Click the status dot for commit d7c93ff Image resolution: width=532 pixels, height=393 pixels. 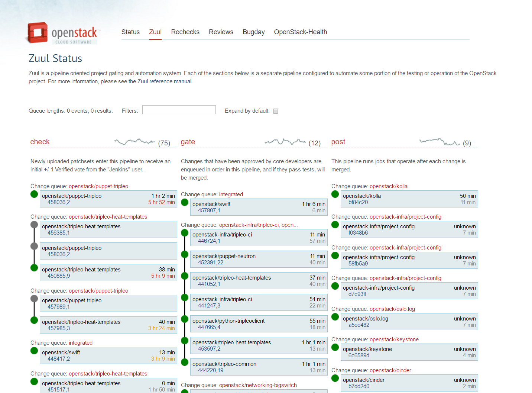coord(335,286)
